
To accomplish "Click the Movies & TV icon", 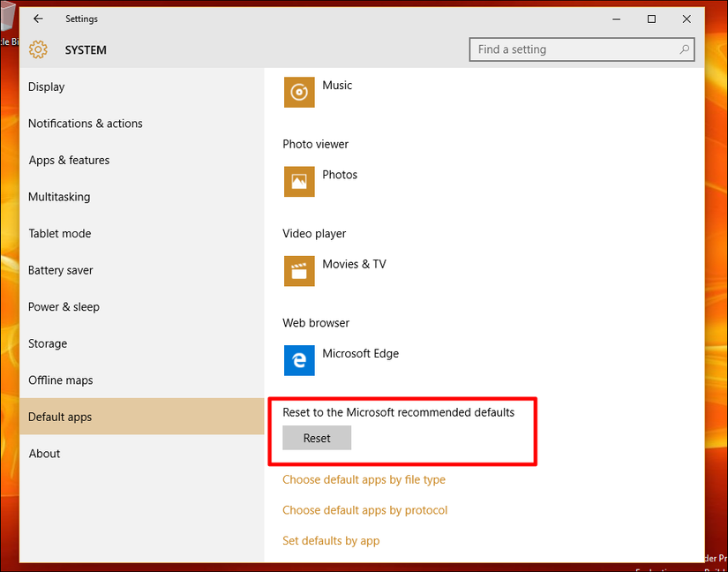I will [x=299, y=271].
